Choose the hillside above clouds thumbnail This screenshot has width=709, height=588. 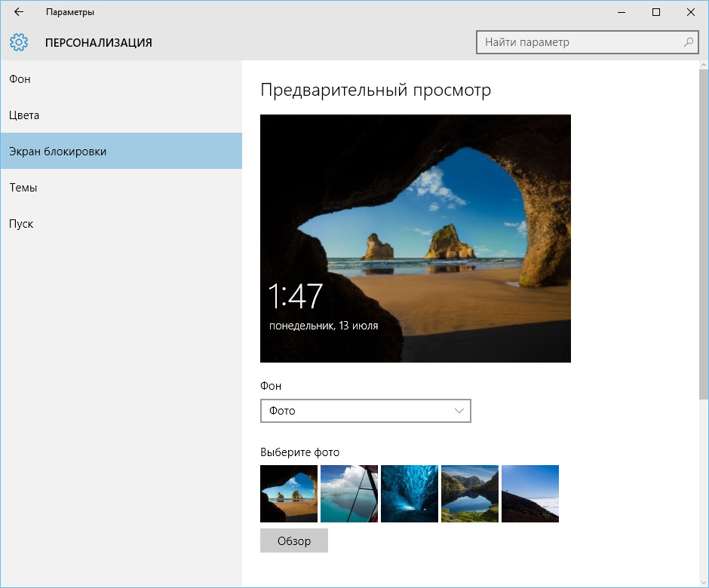coord(530,494)
